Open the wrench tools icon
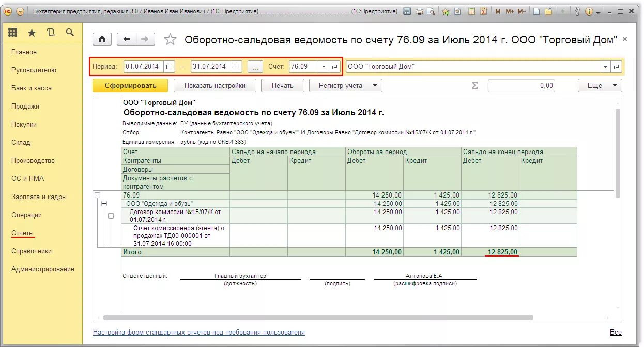Screen dimensions: 644x347 pos(577,11)
